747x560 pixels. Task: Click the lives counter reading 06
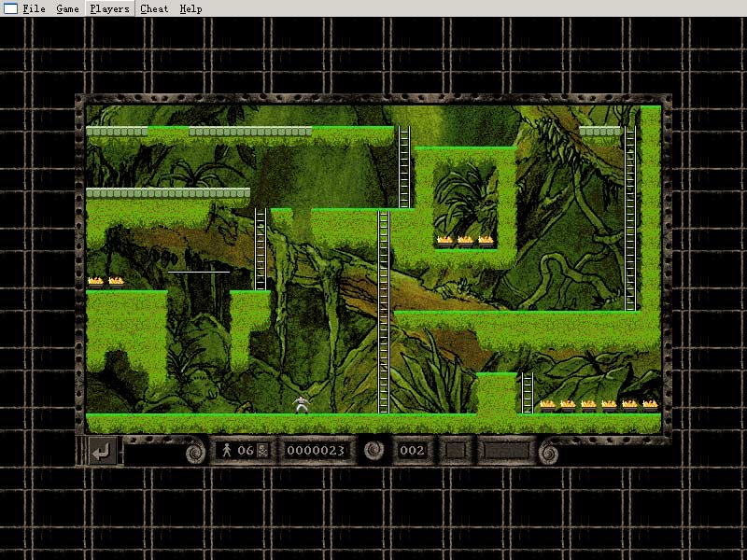246,450
